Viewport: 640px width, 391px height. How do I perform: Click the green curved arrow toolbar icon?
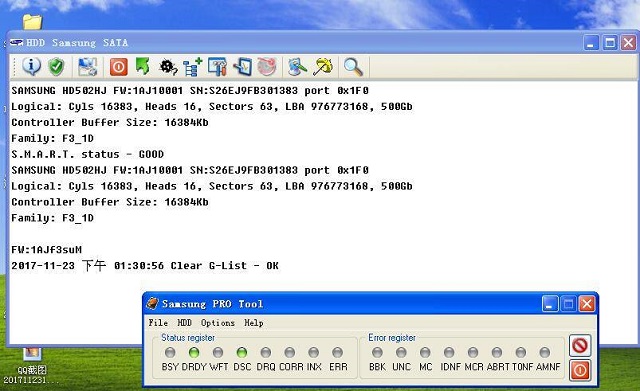coord(143,67)
